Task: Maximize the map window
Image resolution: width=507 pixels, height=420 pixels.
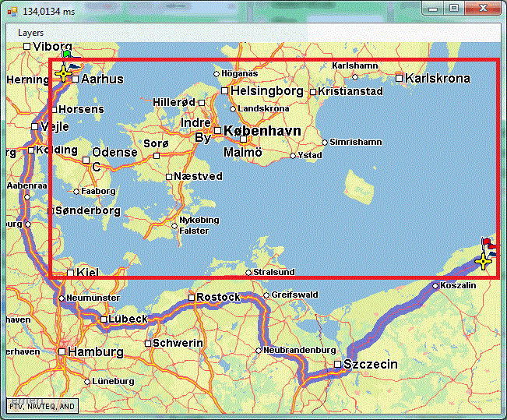Action: (452, 9)
